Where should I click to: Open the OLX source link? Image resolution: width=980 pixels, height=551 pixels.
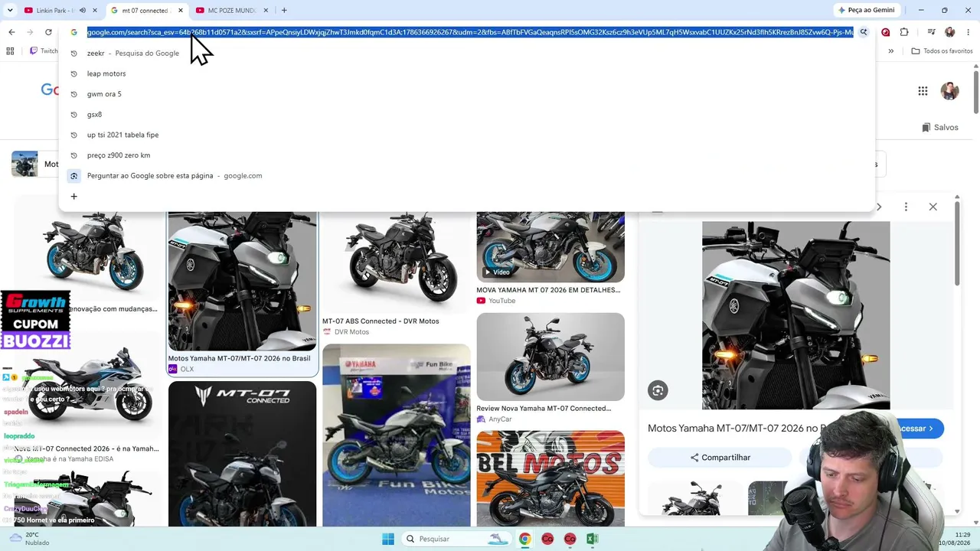[181, 369]
